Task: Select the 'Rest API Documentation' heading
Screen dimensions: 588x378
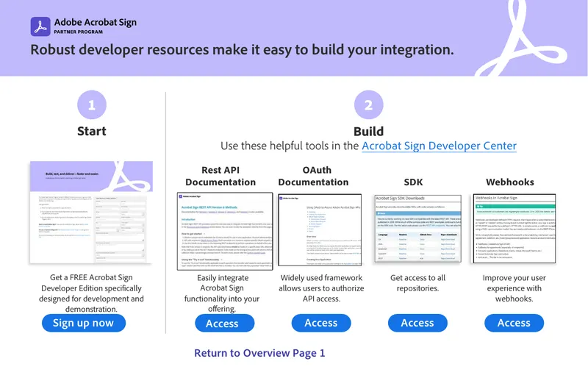Action: 220,176
